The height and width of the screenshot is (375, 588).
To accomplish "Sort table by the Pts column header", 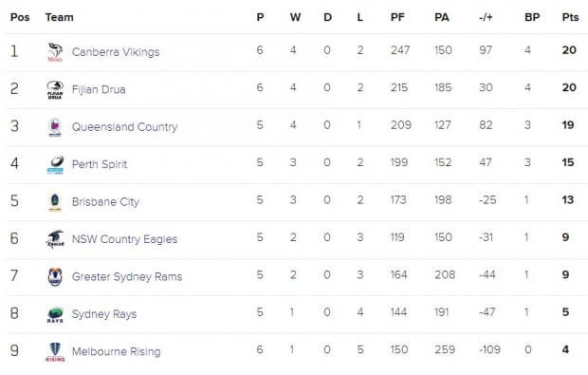I will 570,17.
